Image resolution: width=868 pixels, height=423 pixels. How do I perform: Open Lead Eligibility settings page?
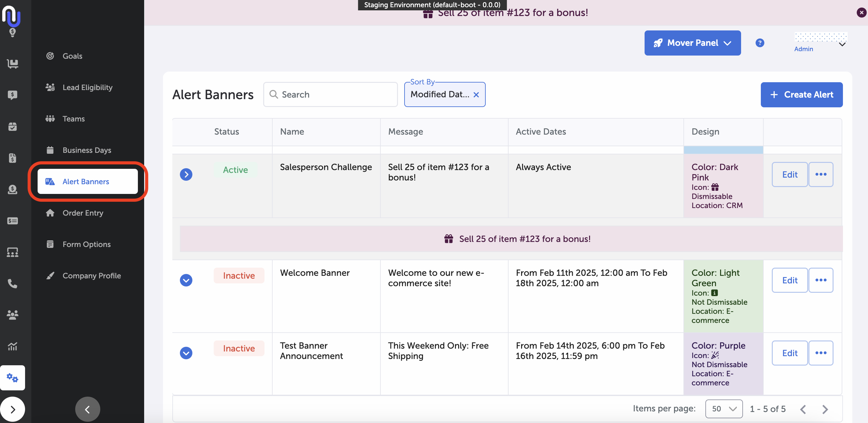tap(87, 87)
